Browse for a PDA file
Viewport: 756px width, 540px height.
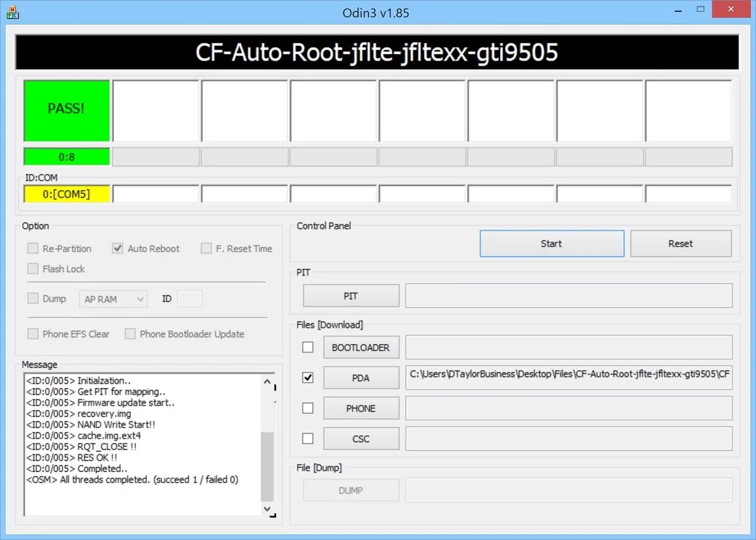point(361,378)
